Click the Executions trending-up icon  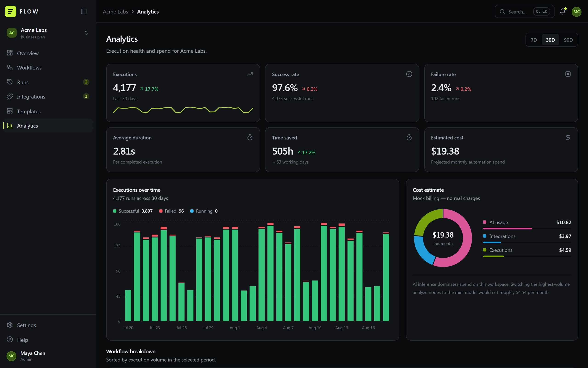pos(250,74)
